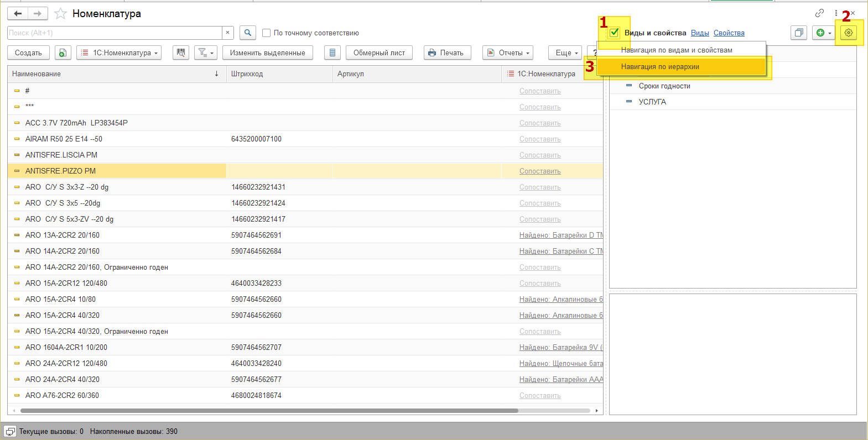Click the barcode search icon
The height and width of the screenshot is (440, 868).
(x=180, y=53)
